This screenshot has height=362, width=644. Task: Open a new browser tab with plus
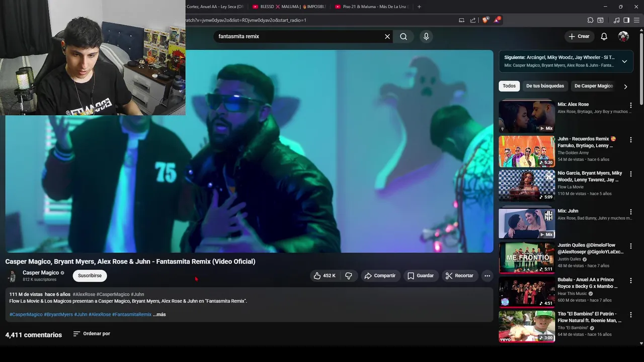419,7
